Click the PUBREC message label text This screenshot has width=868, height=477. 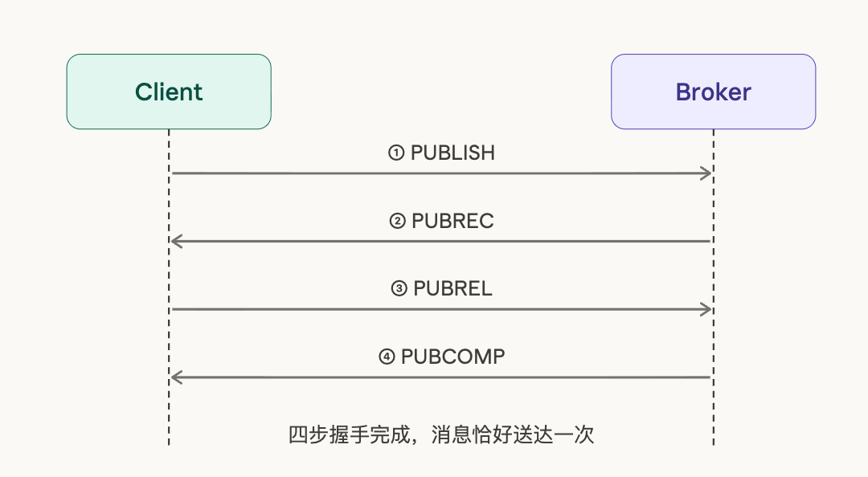pyautogui.click(x=452, y=221)
